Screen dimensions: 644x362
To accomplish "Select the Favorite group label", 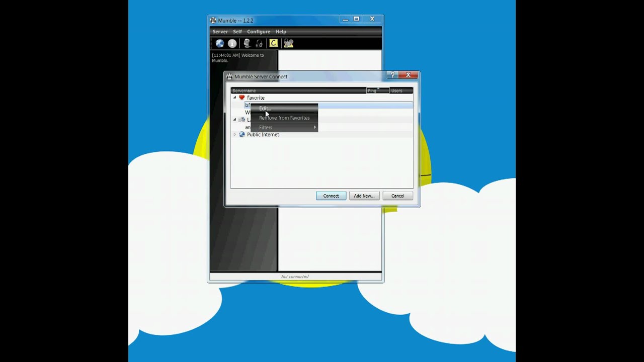I will [256, 98].
